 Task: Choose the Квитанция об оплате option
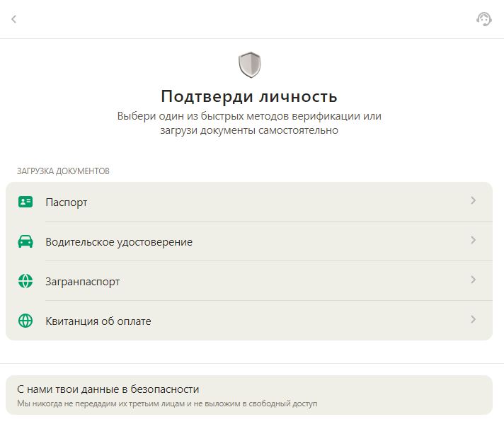tap(98, 321)
